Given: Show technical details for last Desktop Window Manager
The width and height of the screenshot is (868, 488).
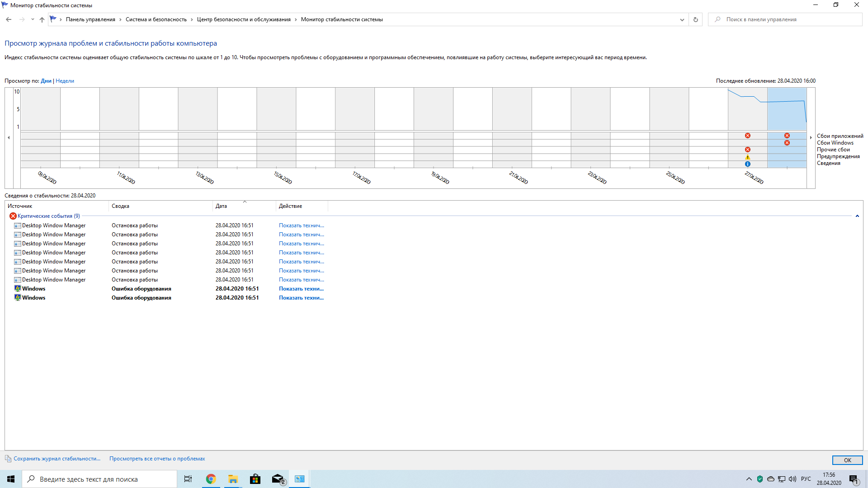Looking at the screenshot, I should pyautogui.click(x=301, y=280).
